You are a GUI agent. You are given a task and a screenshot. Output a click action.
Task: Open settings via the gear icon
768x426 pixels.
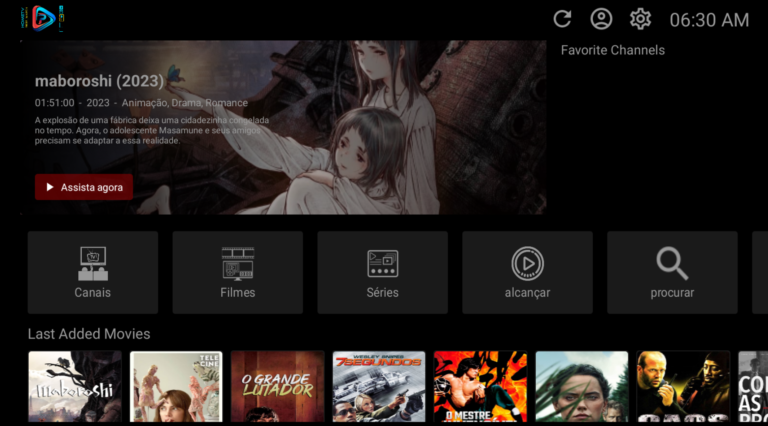tap(640, 19)
